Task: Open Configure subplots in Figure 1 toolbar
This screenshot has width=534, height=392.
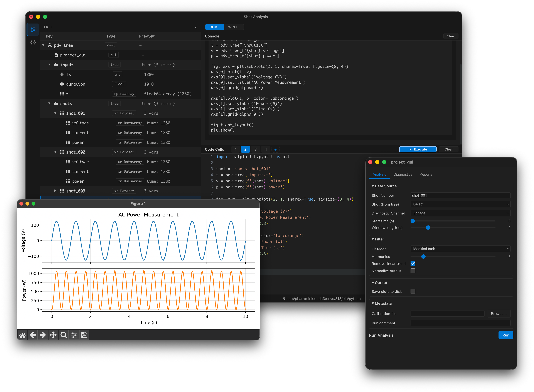Action: click(x=74, y=335)
